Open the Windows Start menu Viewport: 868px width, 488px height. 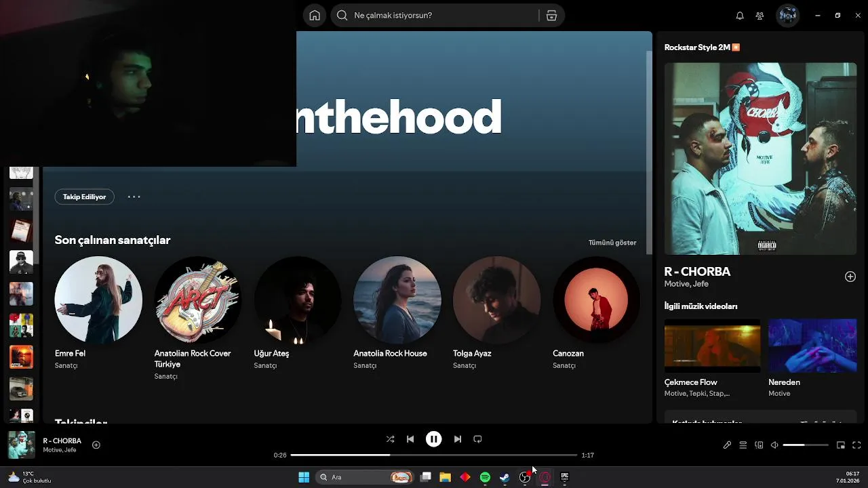(304, 477)
